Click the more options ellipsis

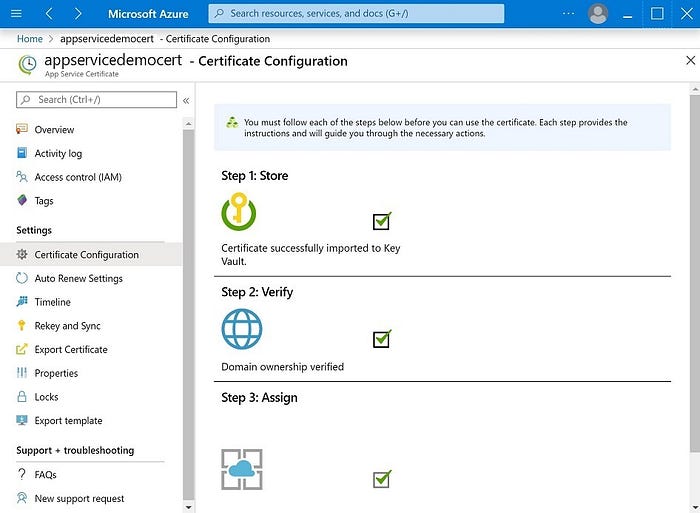[569, 14]
